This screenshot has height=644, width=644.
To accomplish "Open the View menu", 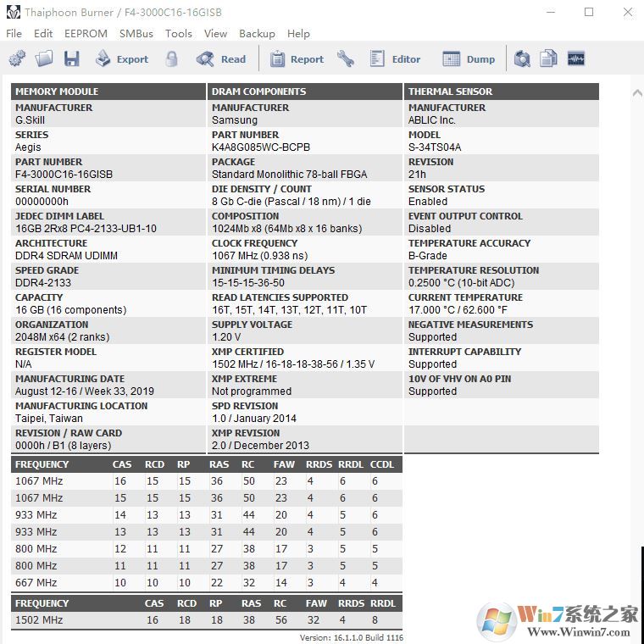I will point(215,34).
